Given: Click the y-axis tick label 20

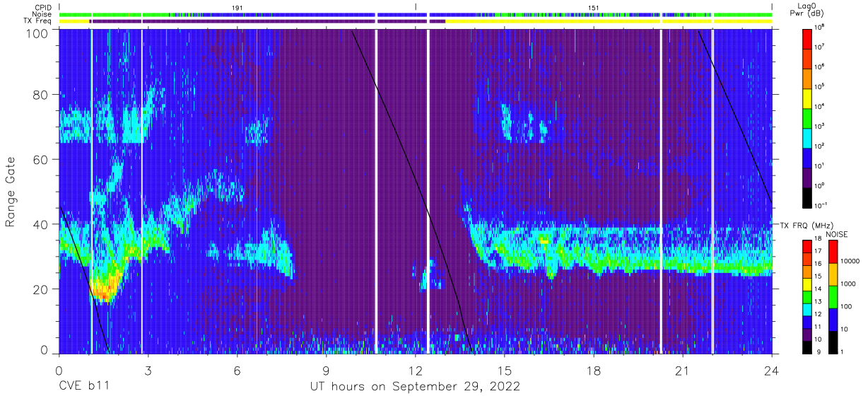Looking at the screenshot, I should click(x=42, y=289).
